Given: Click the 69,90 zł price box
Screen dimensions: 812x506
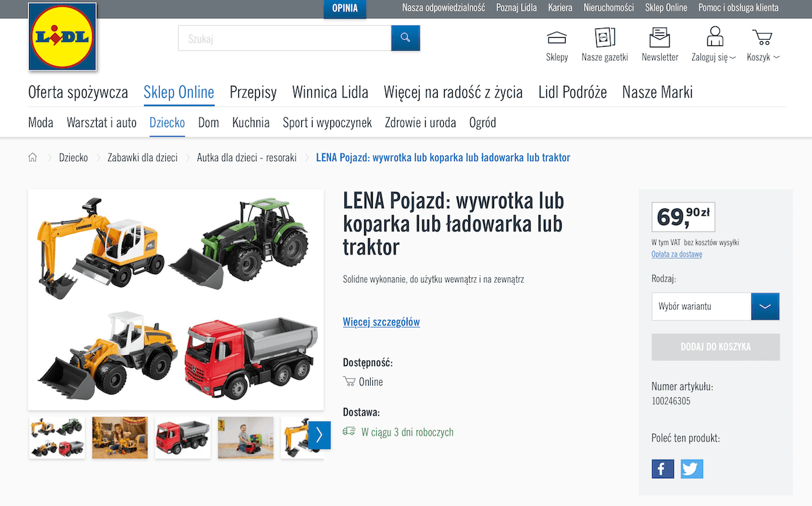Looking at the screenshot, I should pos(683,216).
